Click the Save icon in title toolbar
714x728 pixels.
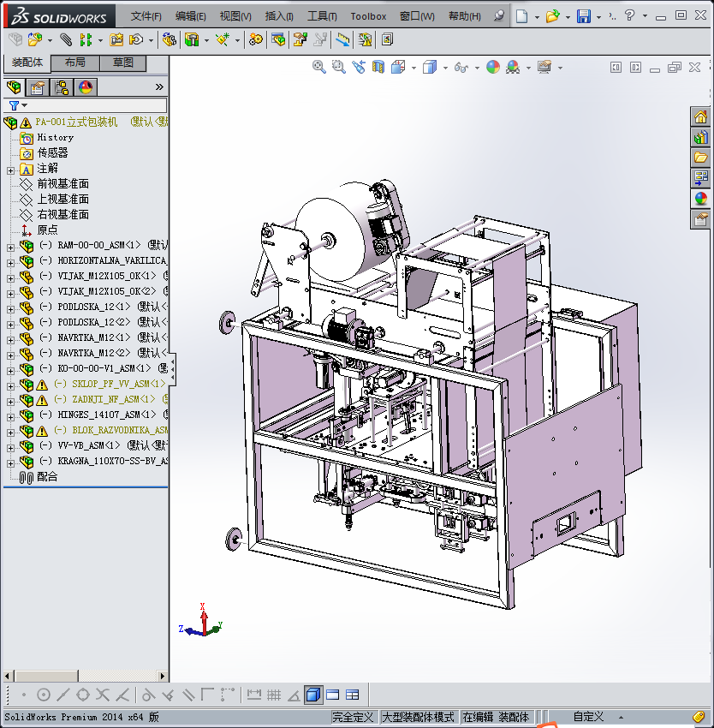(x=583, y=16)
